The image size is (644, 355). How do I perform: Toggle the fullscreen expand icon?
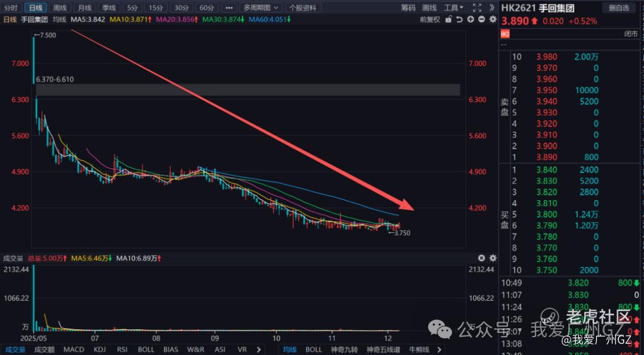point(477,7)
